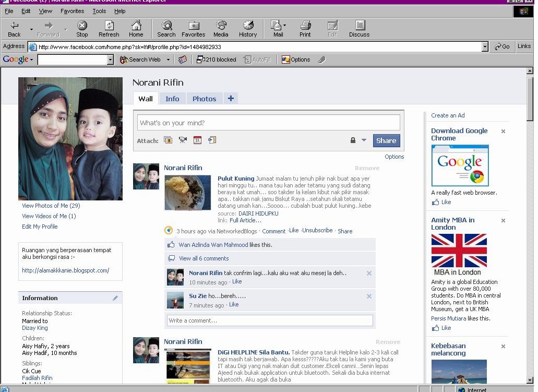Open the Help menu
The image size is (538, 392).
119,11
